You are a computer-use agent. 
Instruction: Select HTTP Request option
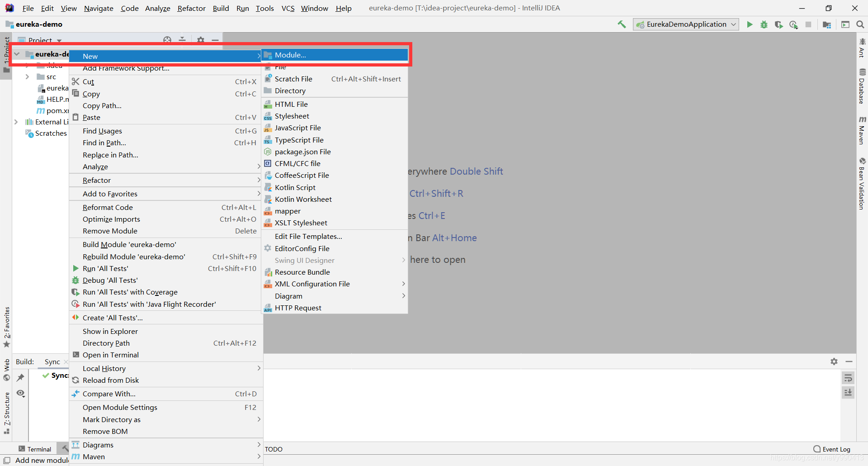335,308
